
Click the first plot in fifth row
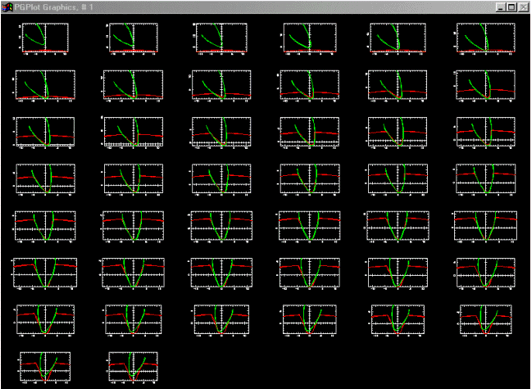pyautogui.click(x=45, y=226)
